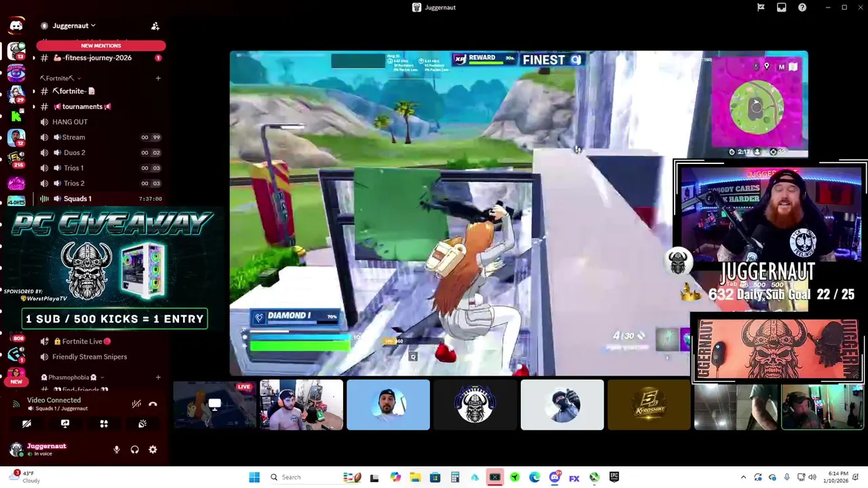
Task: Click the invite people icon beside Juggernaut
Action: 155,26
